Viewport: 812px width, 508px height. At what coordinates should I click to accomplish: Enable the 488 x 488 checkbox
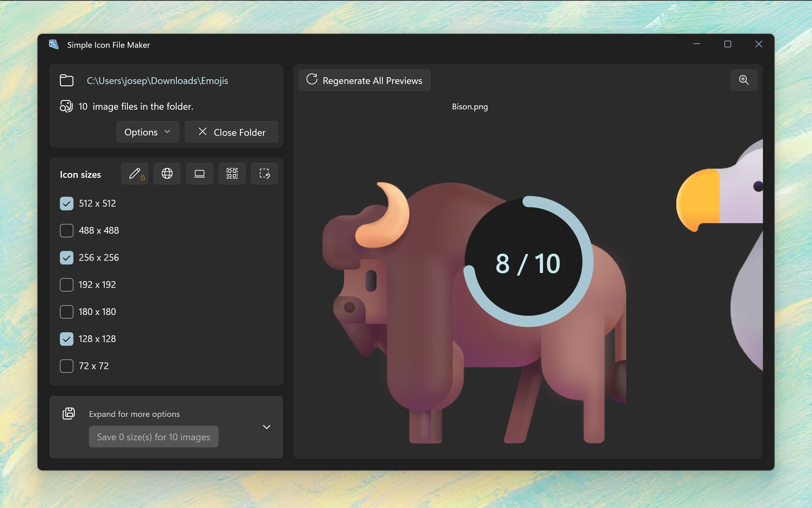(67, 231)
